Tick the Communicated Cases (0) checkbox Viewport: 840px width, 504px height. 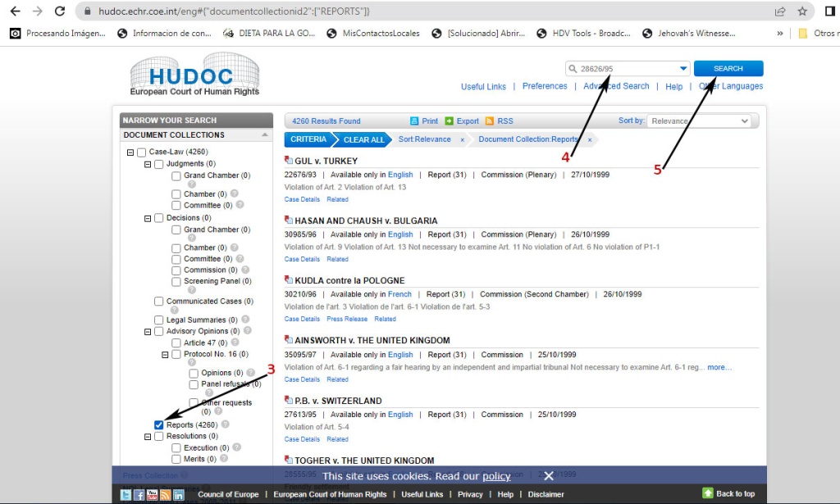click(158, 302)
